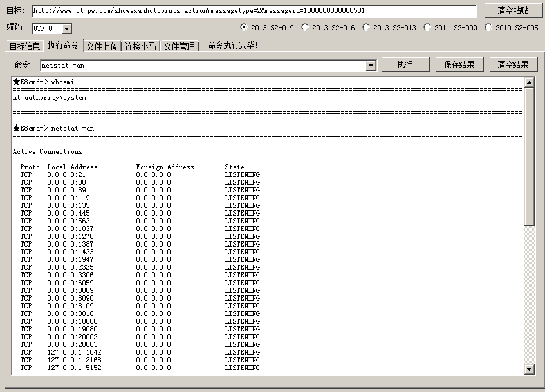Viewport: 545px width, 392px height.
Task: Click the 'Foreign Address' column header
Action: [x=165, y=167]
